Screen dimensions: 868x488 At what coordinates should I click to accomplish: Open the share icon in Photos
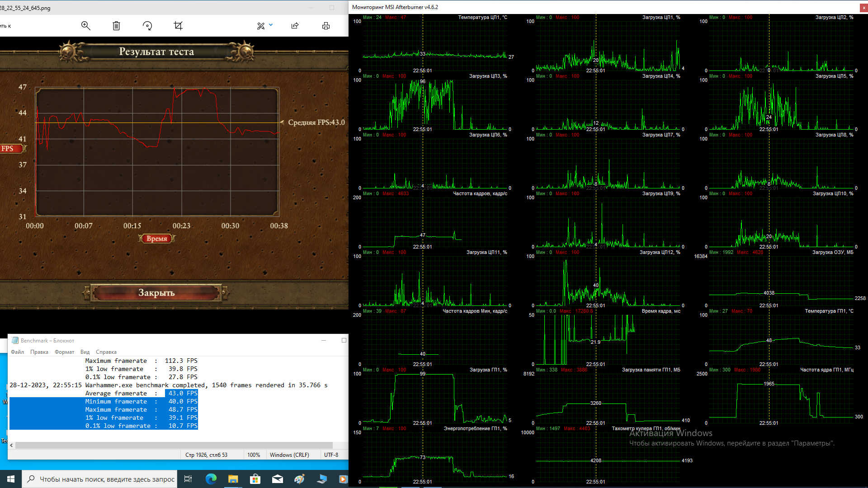(x=295, y=26)
